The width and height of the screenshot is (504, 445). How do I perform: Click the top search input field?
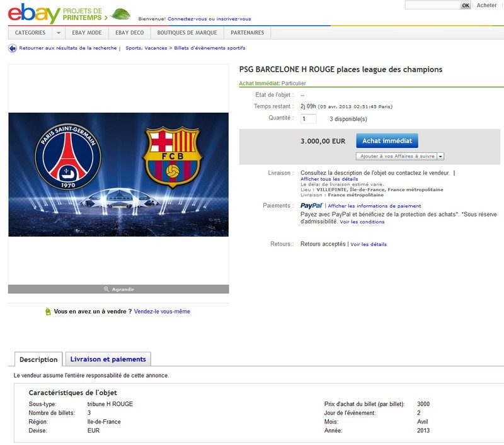(x=433, y=5)
